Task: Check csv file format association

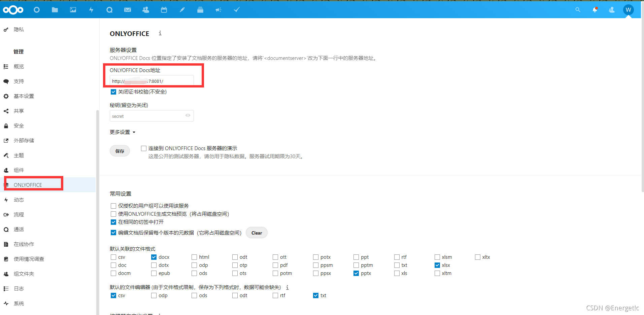Action: point(113,257)
